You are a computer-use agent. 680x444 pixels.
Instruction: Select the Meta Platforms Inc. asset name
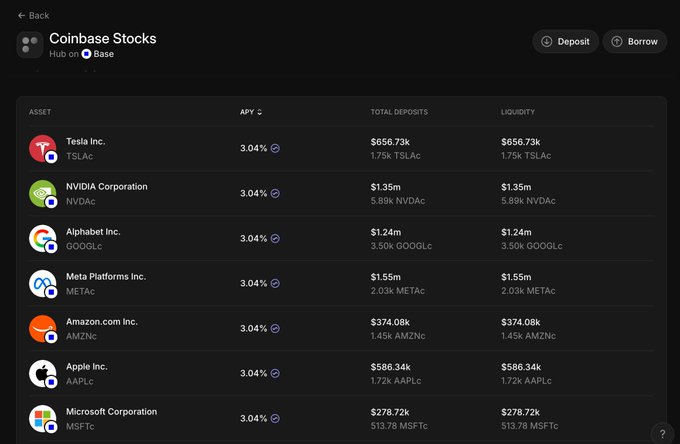106,277
